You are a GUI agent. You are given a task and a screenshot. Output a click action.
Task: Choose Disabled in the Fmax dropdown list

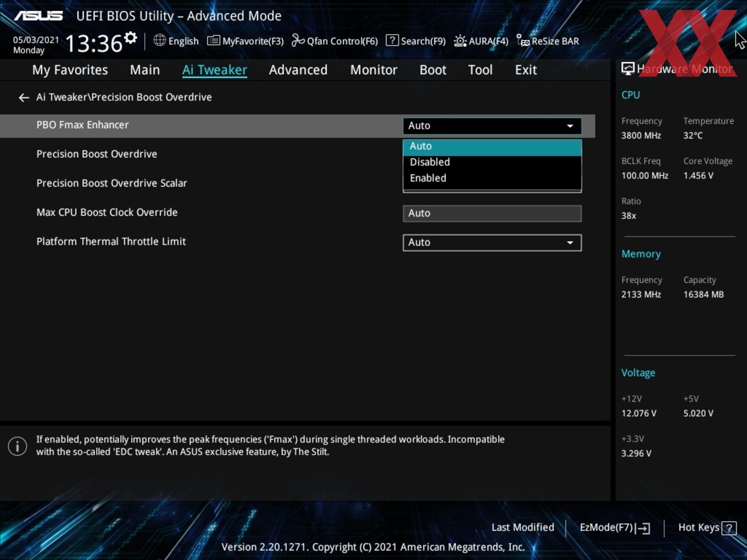[x=492, y=163]
